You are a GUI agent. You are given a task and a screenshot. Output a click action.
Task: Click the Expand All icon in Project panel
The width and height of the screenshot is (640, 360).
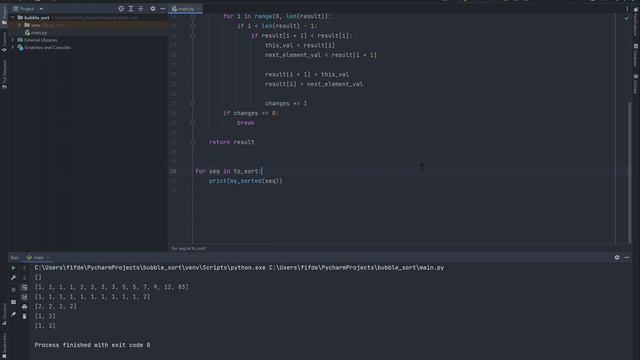click(x=131, y=9)
